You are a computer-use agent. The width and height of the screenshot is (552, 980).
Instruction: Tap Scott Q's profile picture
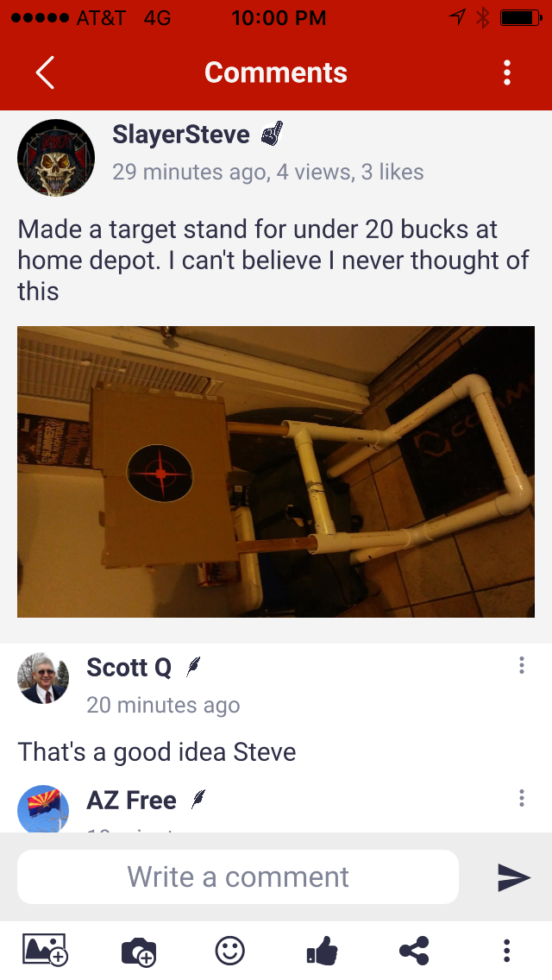[x=43, y=679]
